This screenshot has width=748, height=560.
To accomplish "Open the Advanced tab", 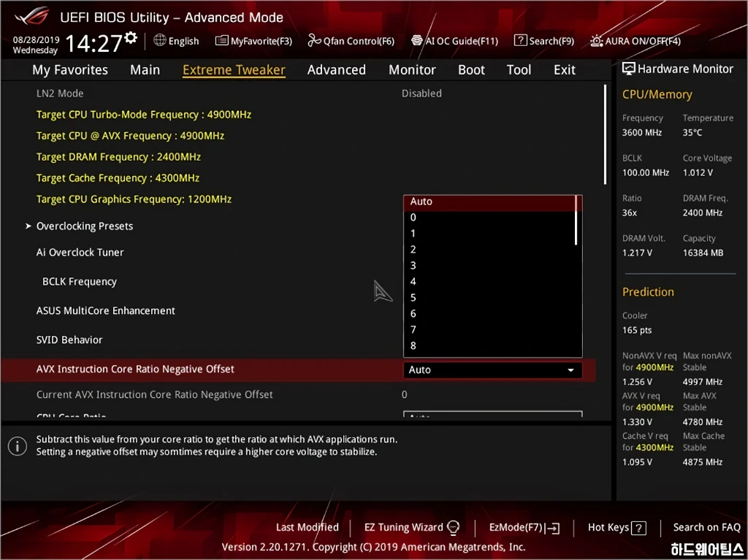I will point(336,69).
